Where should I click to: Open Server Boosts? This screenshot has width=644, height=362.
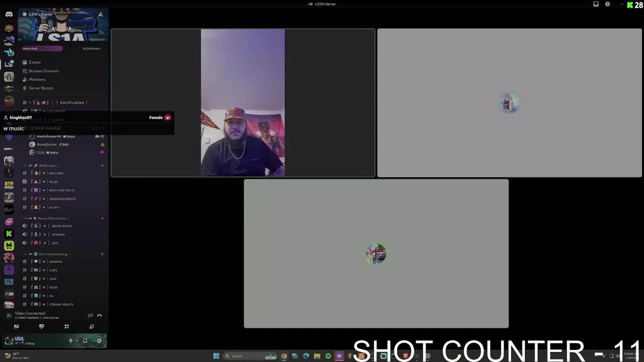click(62, 88)
